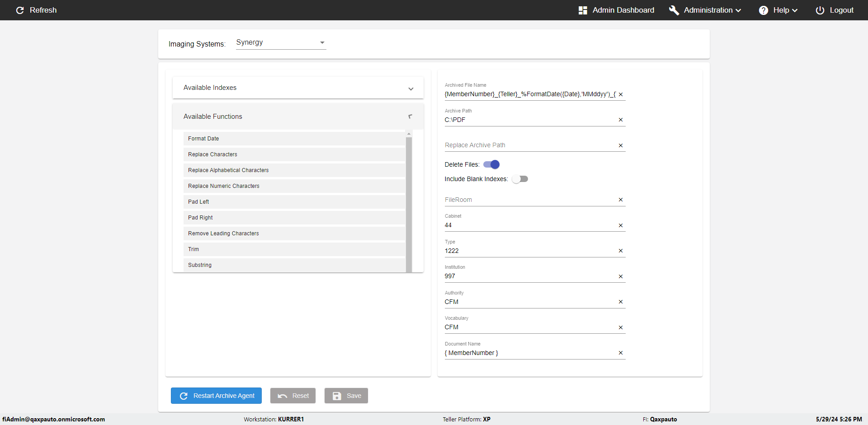The width and height of the screenshot is (868, 425).
Task: Click into the Cabinet field
Action: (530, 225)
